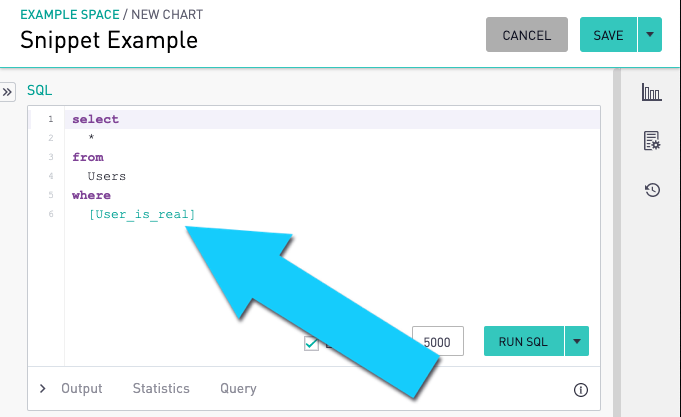Click the row limit field showing 5000
The image size is (681, 417).
point(437,342)
